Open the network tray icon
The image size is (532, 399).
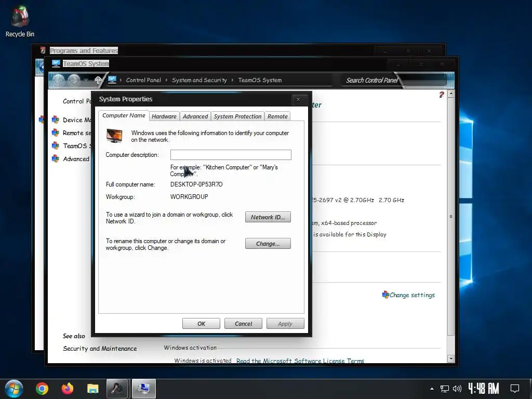(x=444, y=389)
